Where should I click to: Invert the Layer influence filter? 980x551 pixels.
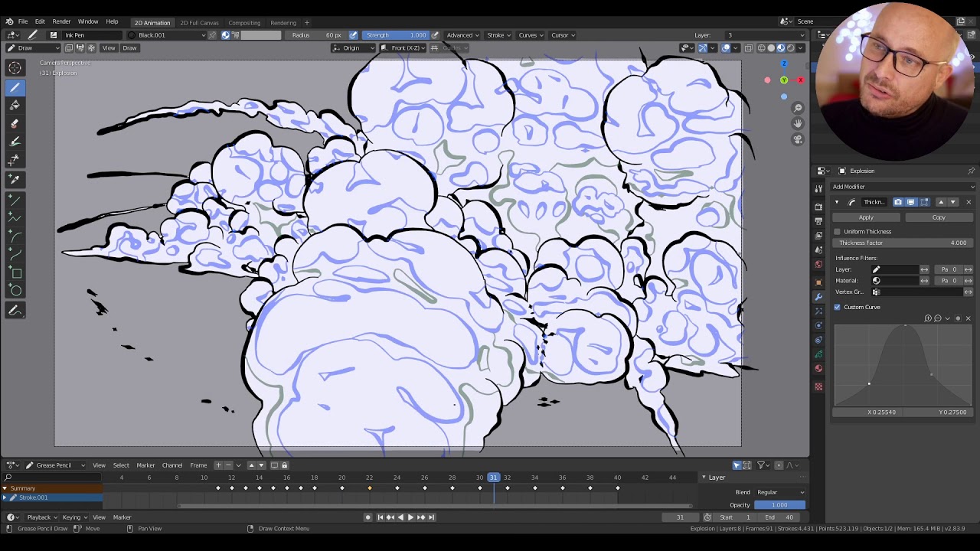(x=924, y=269)
